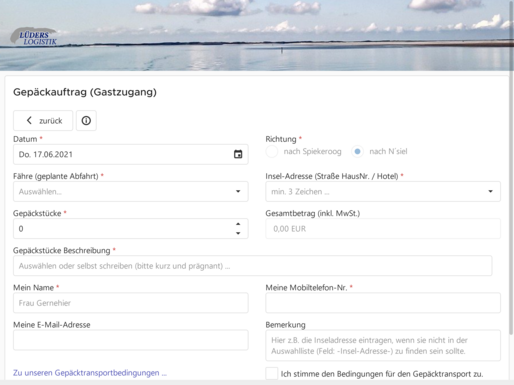Viewport: 514px width, 385px height.
Task: Click the 'Gepäckauftrag (Gastzugang)' heading
Action: [x=85, y=92]
